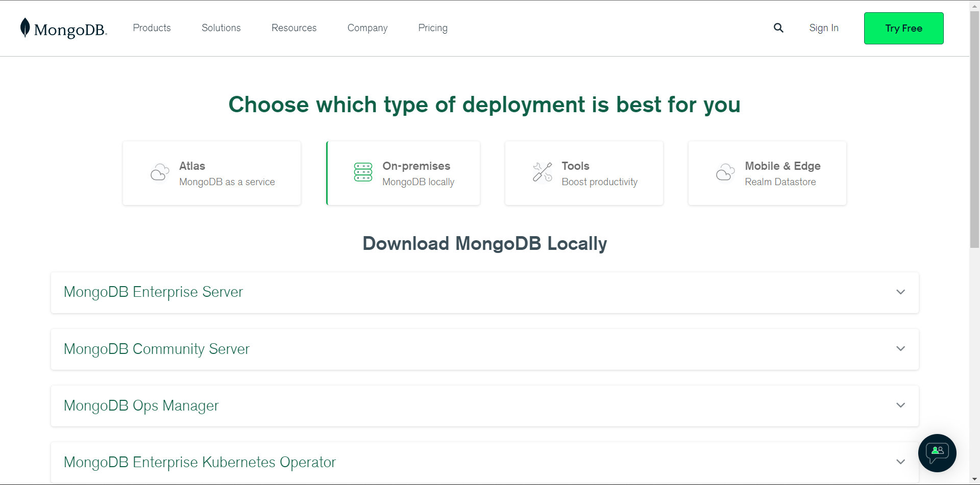Viewport: 980px width, 485px height.
Task: Expand the MongoDB Enterprise Server section
Action: pos(900,292)
